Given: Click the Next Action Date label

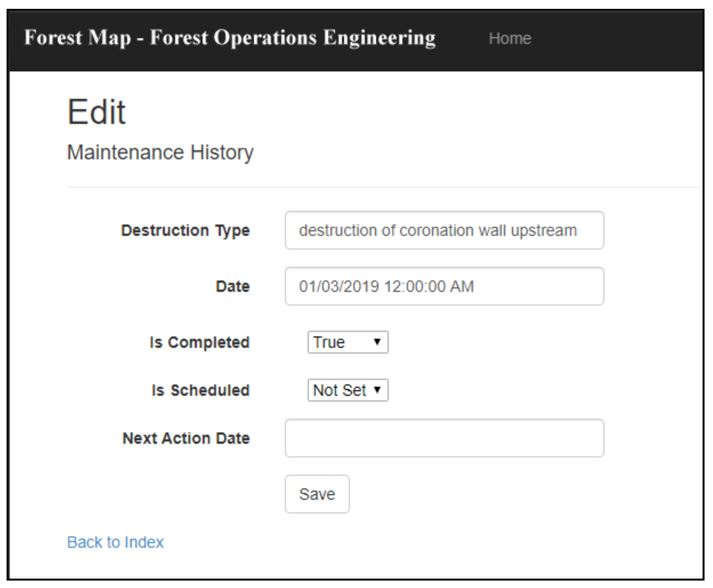Looking at the screenshot, I should (x=186, y=438).
